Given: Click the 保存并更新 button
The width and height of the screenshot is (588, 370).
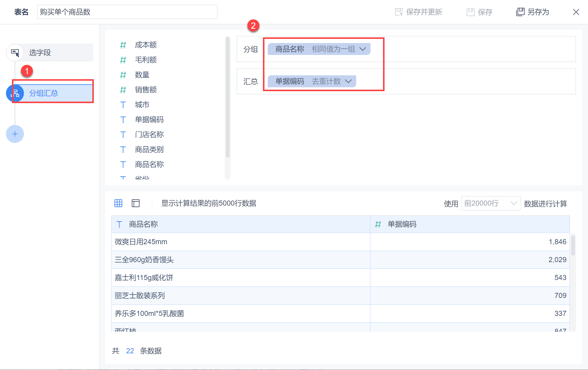Looking at the screenshot, I should [418, 12].
